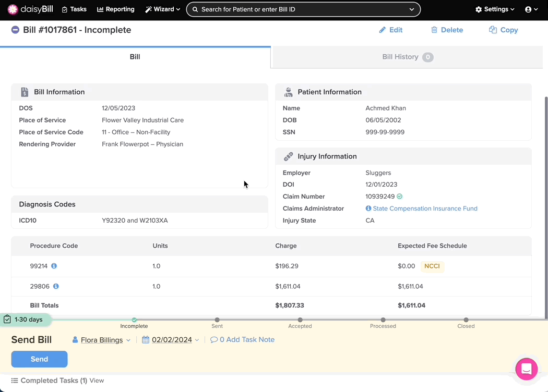The height and width of the screenshot is (392, 548).
Task: Click the Copy bill icon
Action: pos(493,30)
